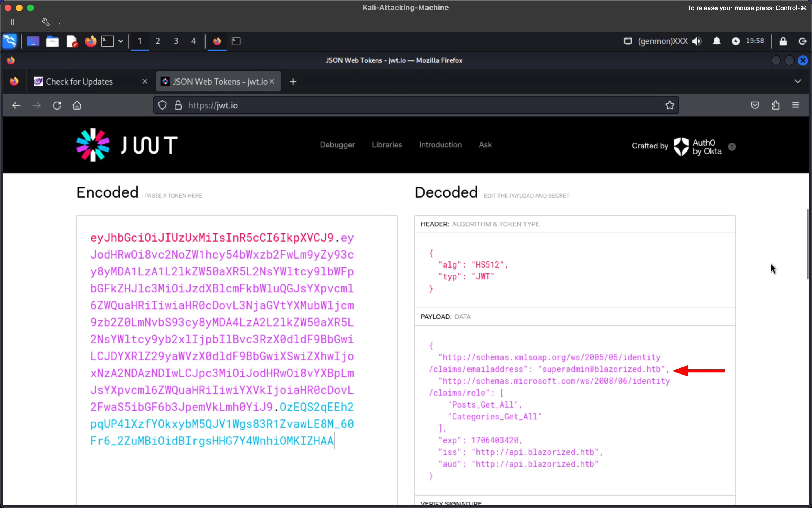Bookmark this page with the star

tap(670, 105)
